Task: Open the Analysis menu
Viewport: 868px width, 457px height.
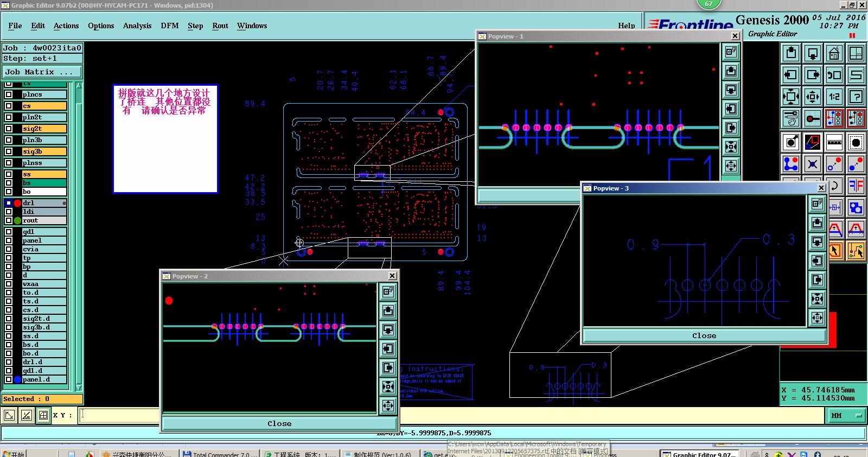Action: pos(137,26)
